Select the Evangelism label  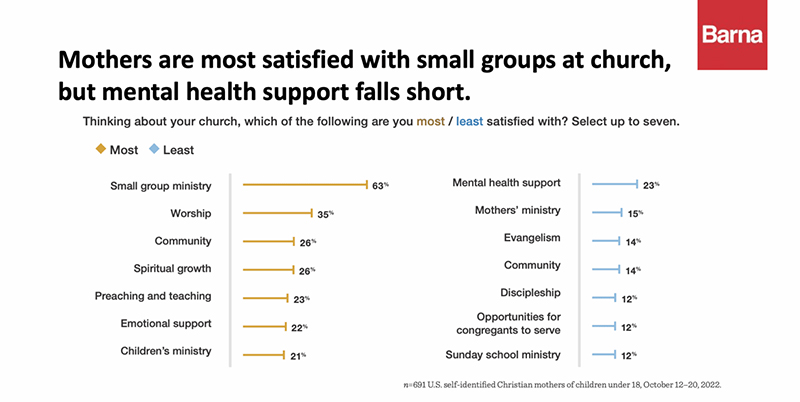(533, 239)
